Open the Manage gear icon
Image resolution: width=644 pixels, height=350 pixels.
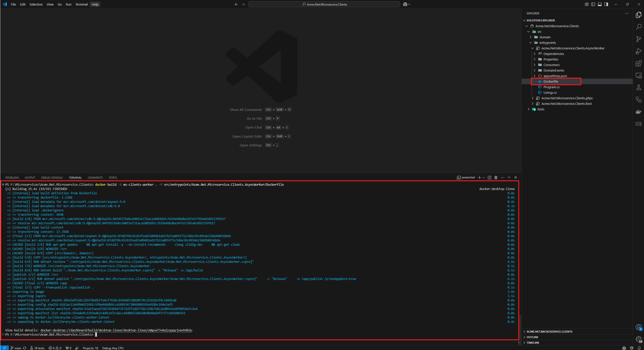pos(638,339)
